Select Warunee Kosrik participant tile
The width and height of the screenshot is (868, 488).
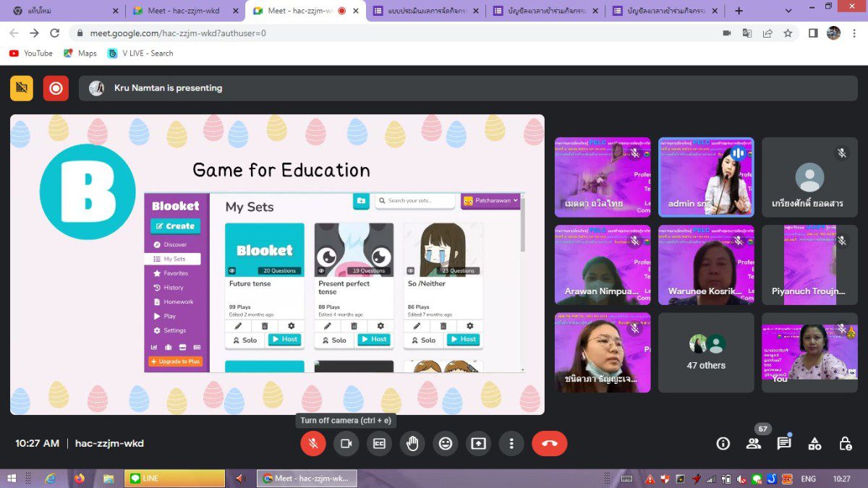click(x=706, y=265)
